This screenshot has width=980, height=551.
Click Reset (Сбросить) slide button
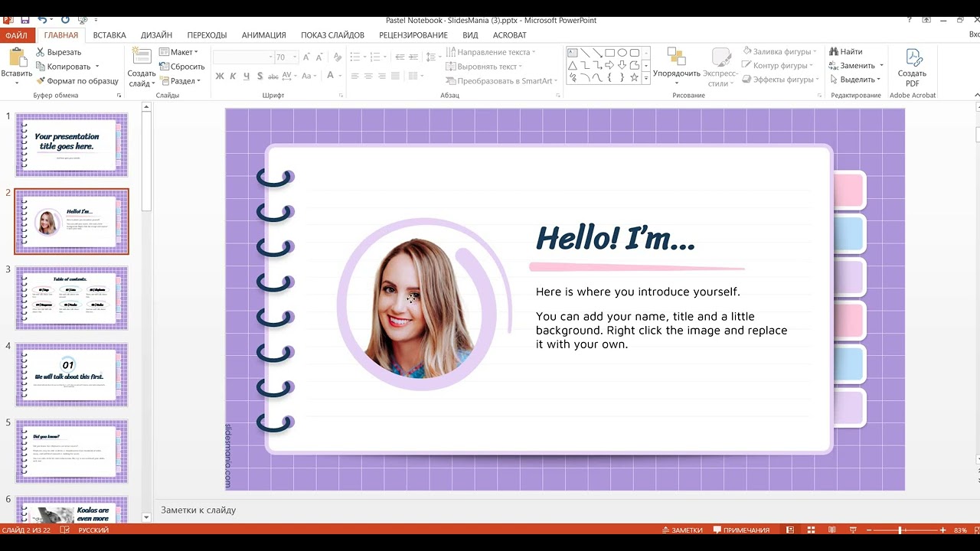point(182,67)
